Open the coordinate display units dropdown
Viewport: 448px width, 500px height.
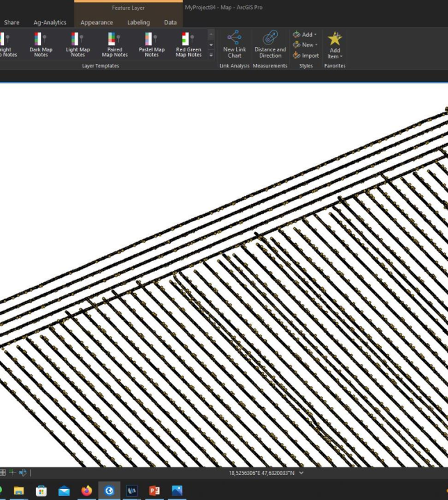(x=301, y=473)
